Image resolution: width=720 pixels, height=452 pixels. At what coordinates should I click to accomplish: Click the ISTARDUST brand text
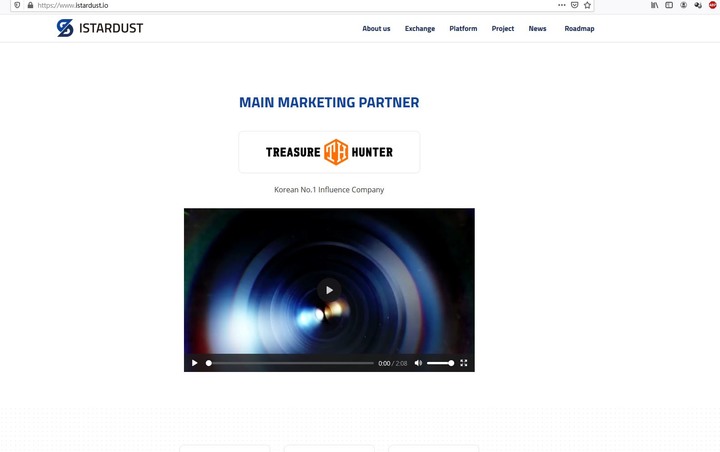click(111, 28)
